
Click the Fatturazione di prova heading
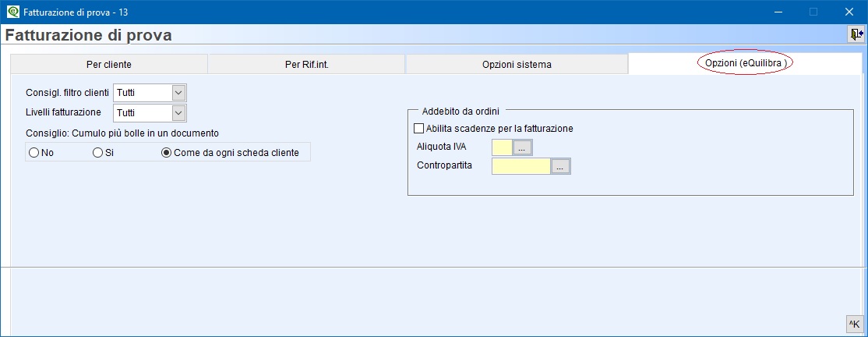[x=89, y=35]
